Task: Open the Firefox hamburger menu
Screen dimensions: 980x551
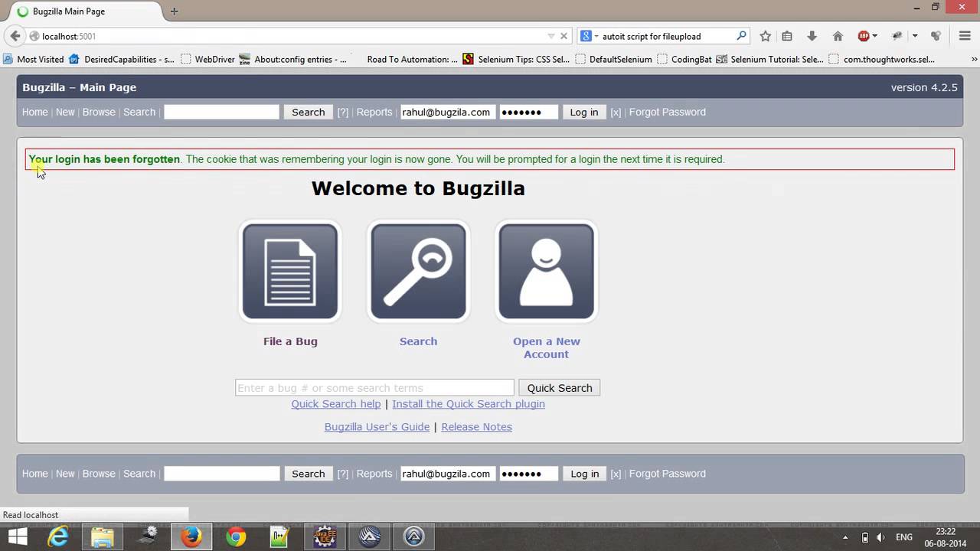Action: (x=965, y=36)
